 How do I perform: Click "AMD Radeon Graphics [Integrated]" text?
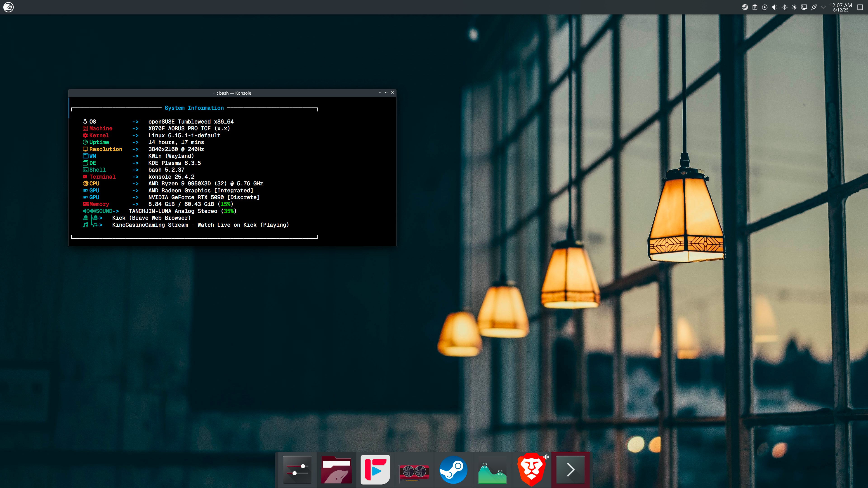[x=201, y=191]
